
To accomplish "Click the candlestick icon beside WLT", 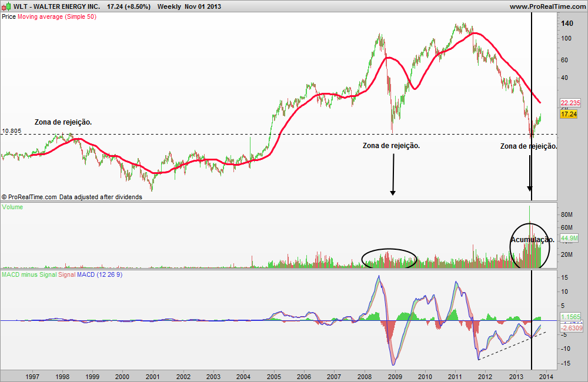I will coord(6,6).
